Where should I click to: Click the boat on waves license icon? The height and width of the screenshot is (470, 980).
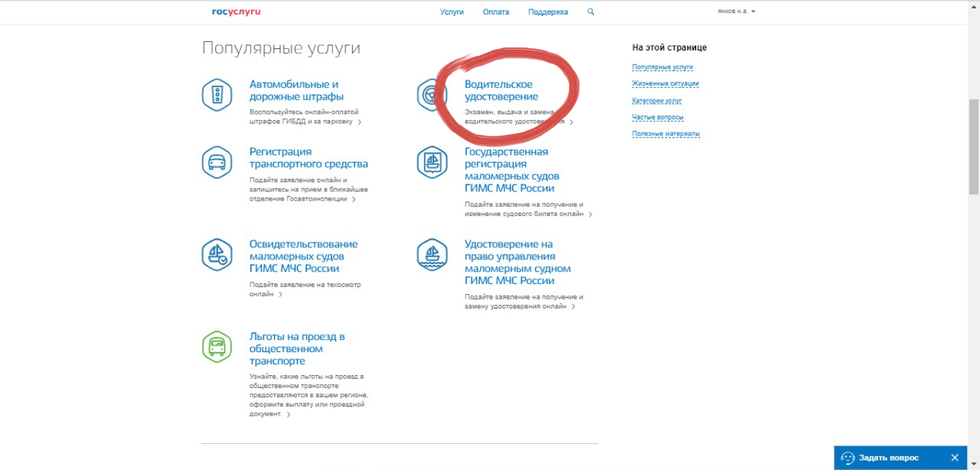432,255
